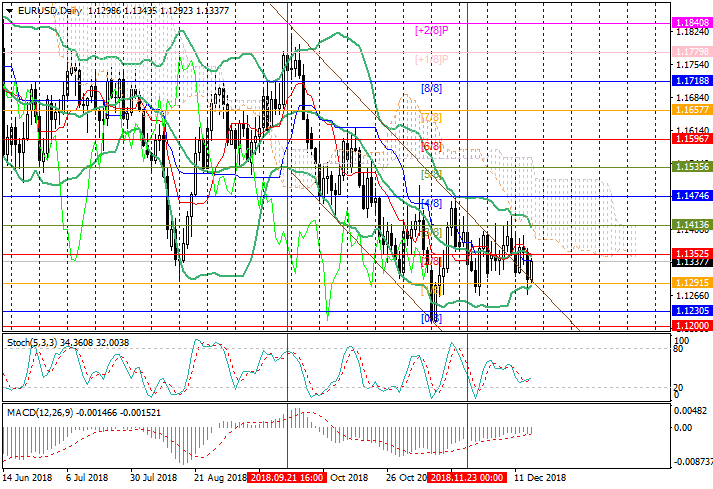The height and width of the screenshot is (489, 713).
Task: Click the magenta 1.18408 price tag
Action: point(691,21)
